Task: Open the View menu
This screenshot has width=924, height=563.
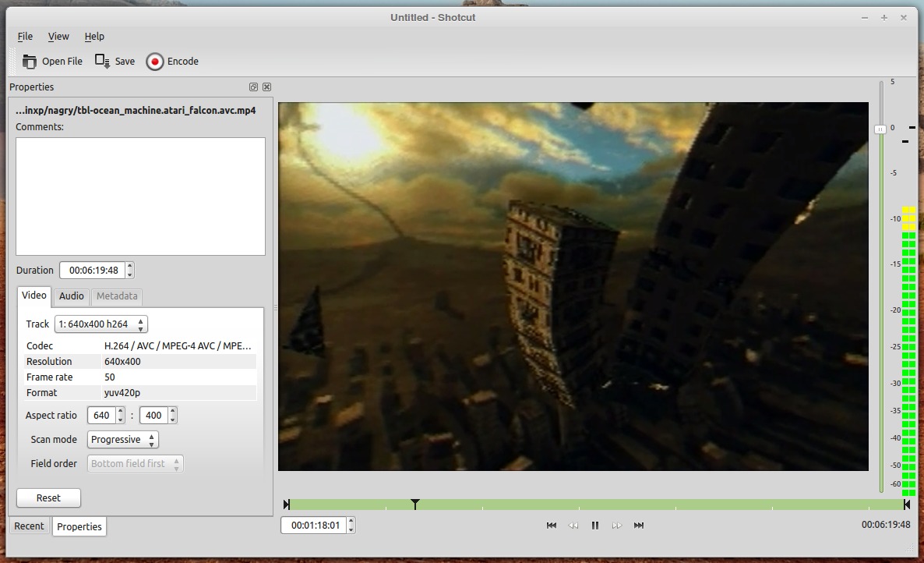Action: coord(58,37)
